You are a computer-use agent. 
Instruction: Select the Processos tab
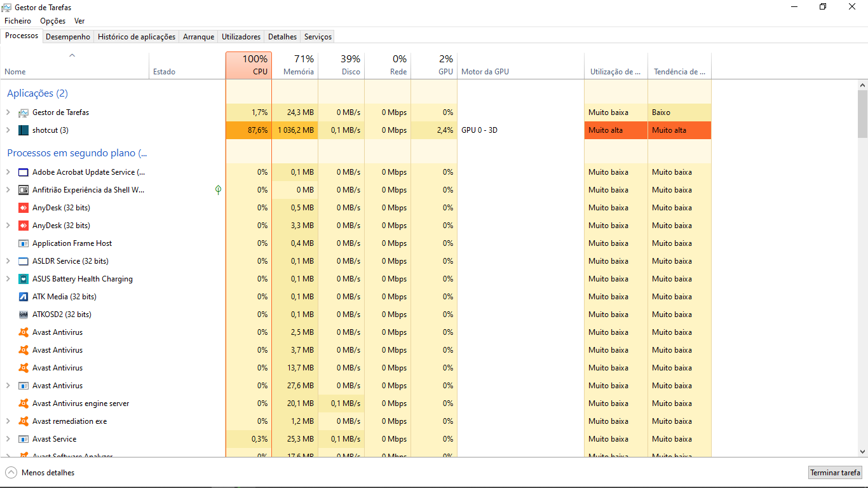click(22, 36)
